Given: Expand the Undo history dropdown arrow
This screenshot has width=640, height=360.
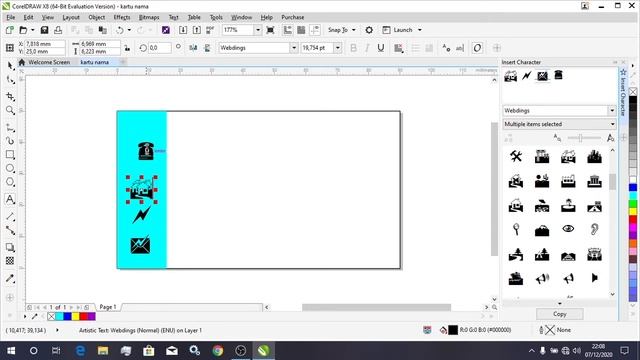Looking at the screenshot, I should coord(129,30).
